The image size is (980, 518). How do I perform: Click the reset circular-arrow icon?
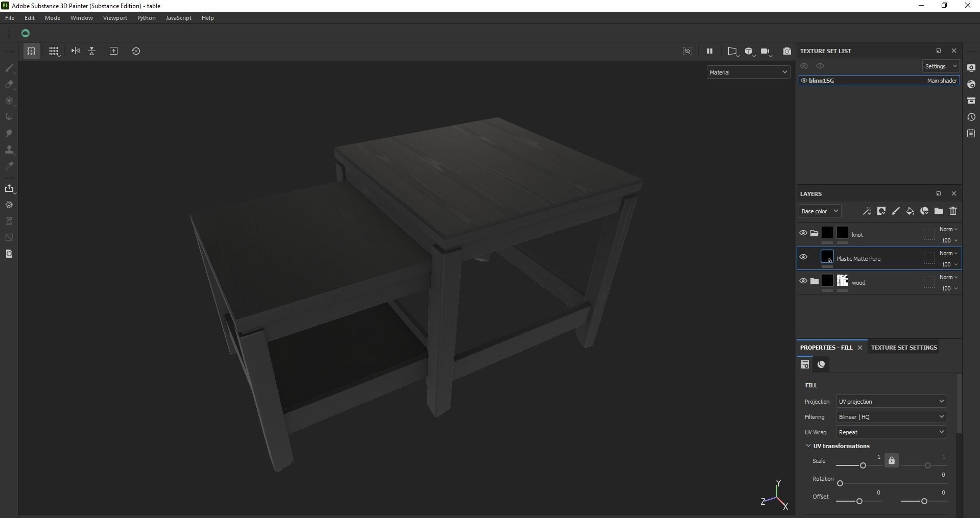[136, 51]
